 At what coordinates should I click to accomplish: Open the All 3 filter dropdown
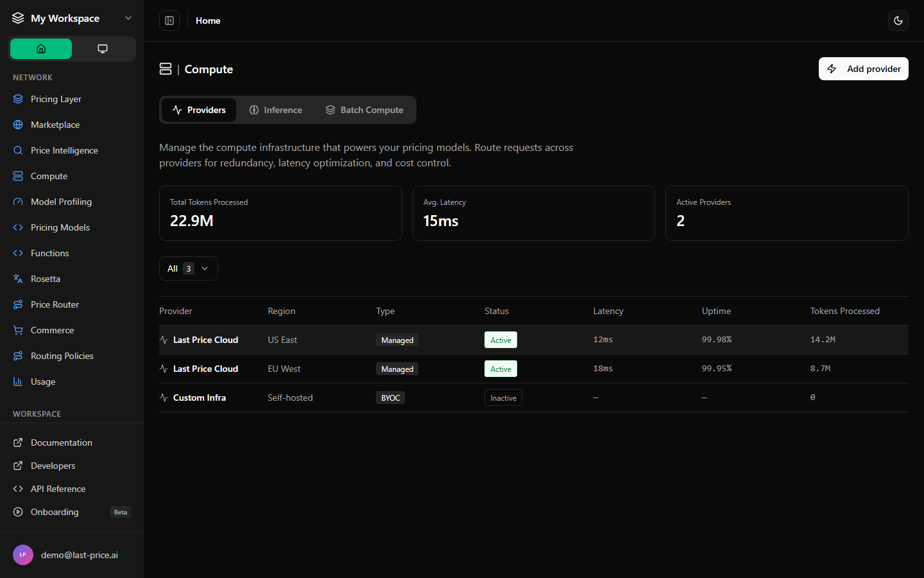(189, 268)
